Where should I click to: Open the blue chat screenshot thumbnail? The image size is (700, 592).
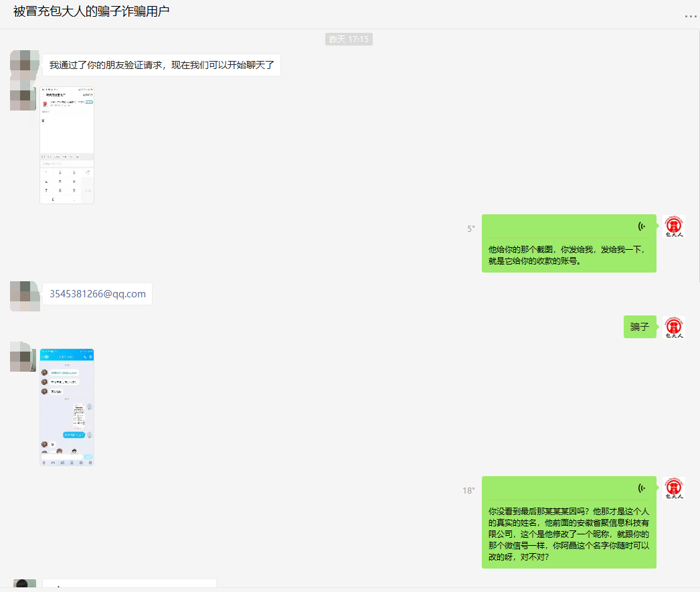pos(67,406)
